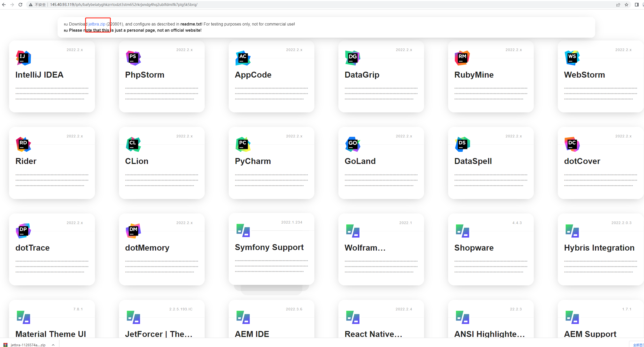Open the share page icon in address bar

coord(618,5)
